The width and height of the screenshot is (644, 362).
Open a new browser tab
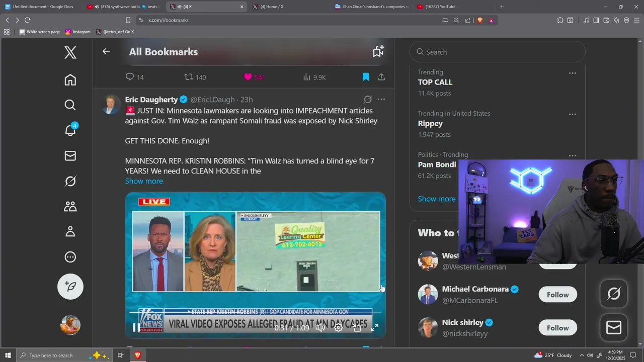tap(502, 7)
